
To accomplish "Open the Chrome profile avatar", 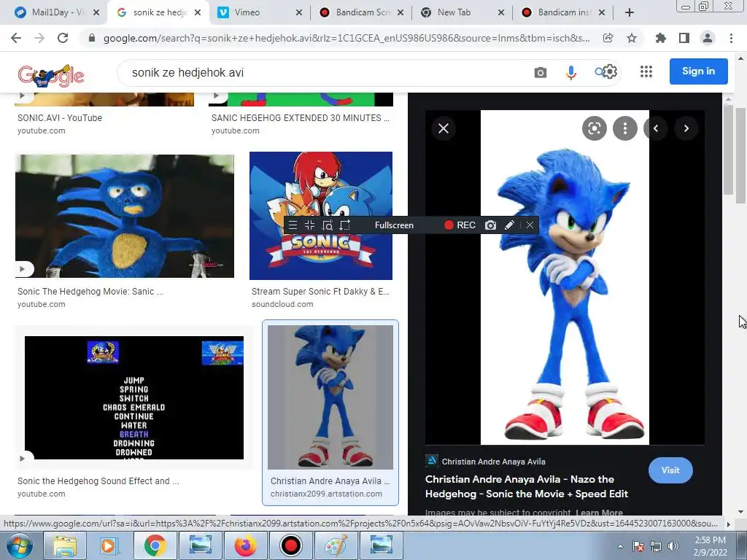I will click(708, 38).
